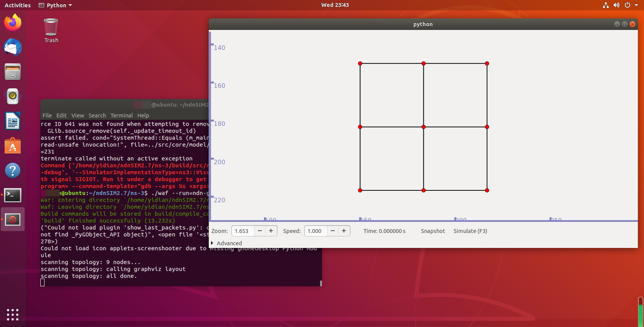Viewport: 644px width, 327px height.
Task: Expand the Advanced section
Action: click(226, 243)
